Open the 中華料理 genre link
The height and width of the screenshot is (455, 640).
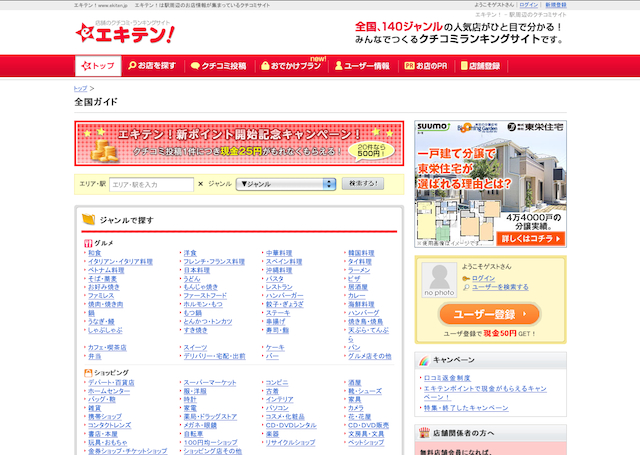[279, 253]
